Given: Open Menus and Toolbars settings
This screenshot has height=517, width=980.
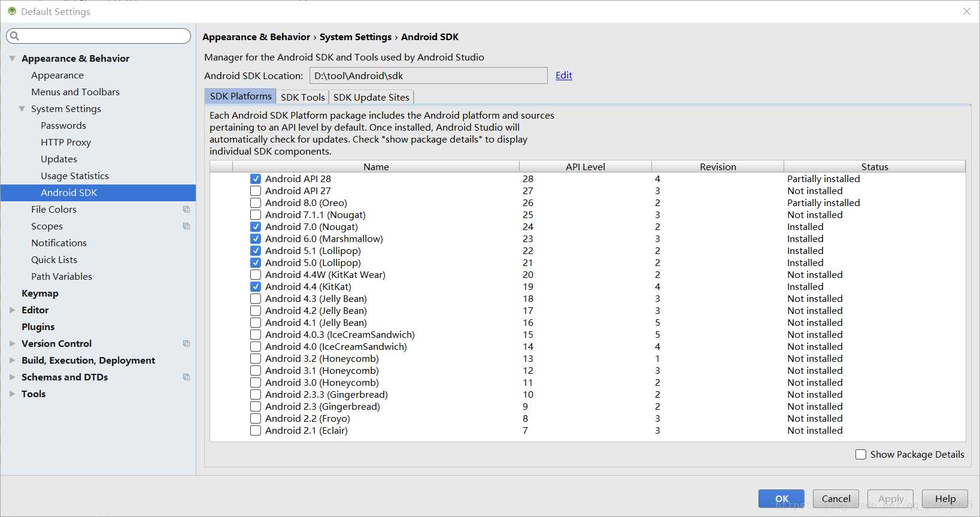Looking at the screenshot, I should pyautogui.click(x=75, y=92).
